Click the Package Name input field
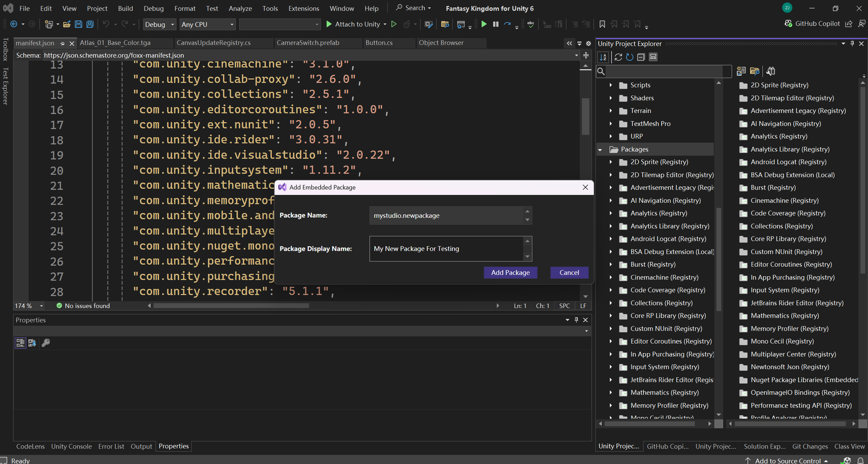The width and height of the screenshot is (868, 464). tap(446, 215)
